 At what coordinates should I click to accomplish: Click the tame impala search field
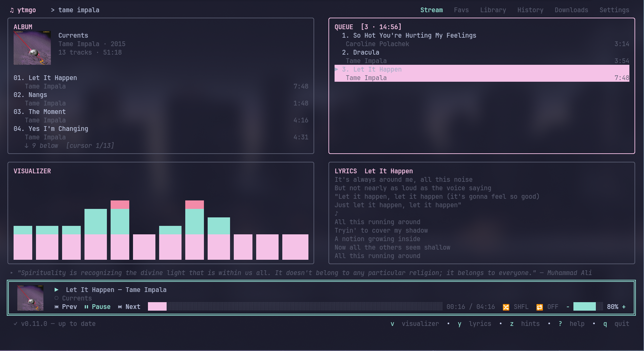pyautogui.click(x=79, y=10)
